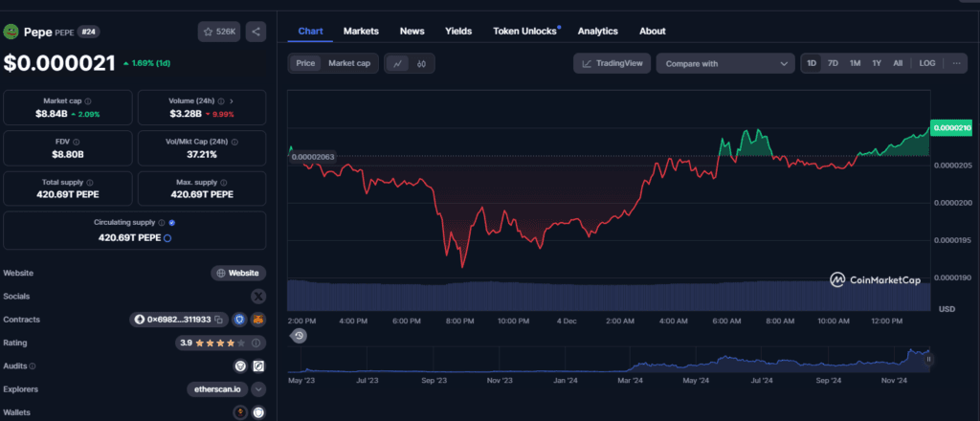Click the volume bars area under chart
The height and width of the screenshot is (421, 980).
point(609,296)
